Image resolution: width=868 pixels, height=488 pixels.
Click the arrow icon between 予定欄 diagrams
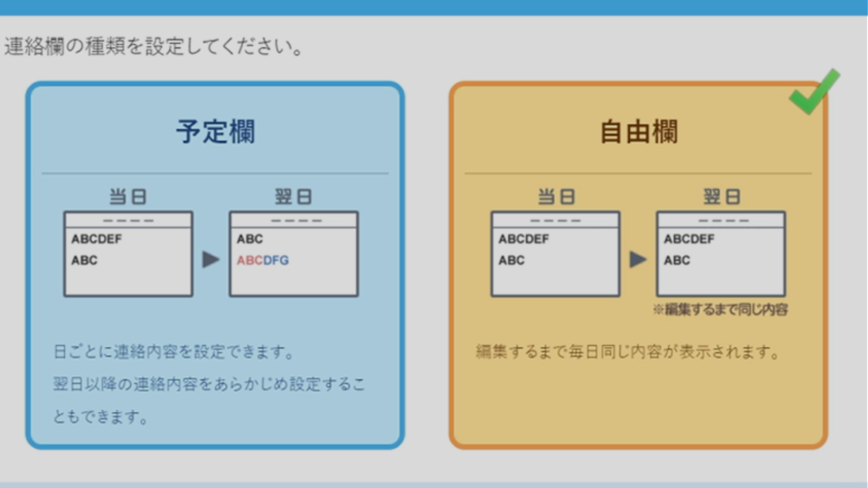(x=211, y=259)
